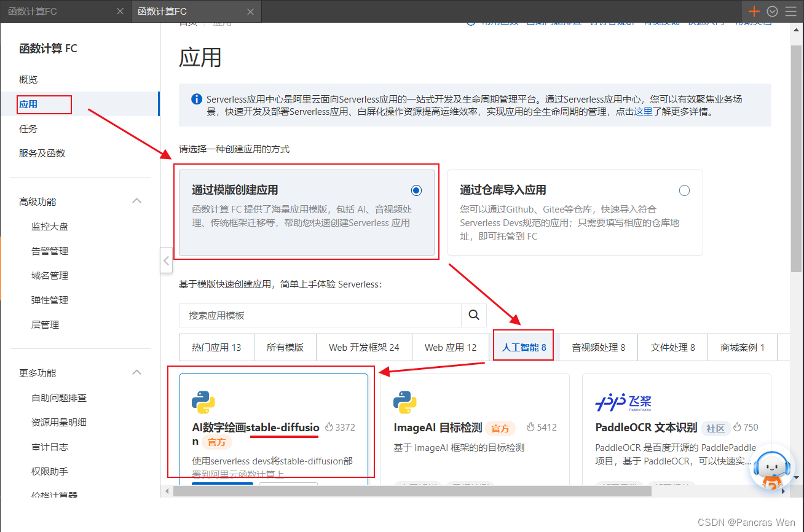The image size is (804, 532).
Task: Close the first 函数计算FC tab
Action: coord(120,12)
